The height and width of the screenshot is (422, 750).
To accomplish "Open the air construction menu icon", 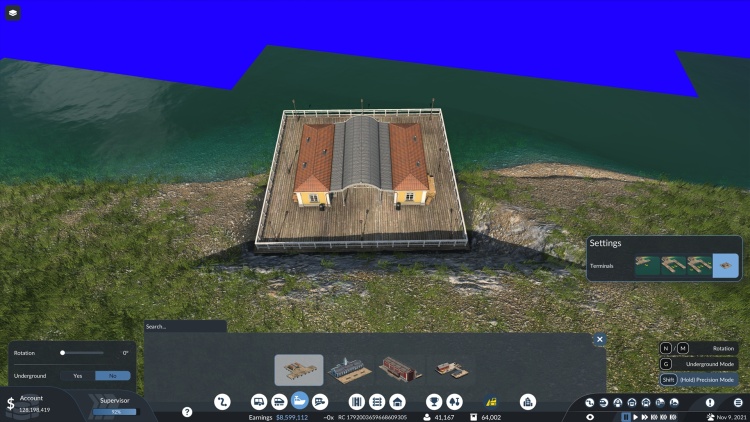I will pos(320,402).
